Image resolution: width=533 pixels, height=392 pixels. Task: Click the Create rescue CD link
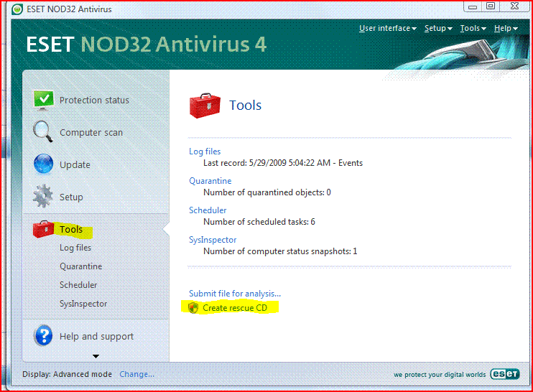[x=235, y=308]
